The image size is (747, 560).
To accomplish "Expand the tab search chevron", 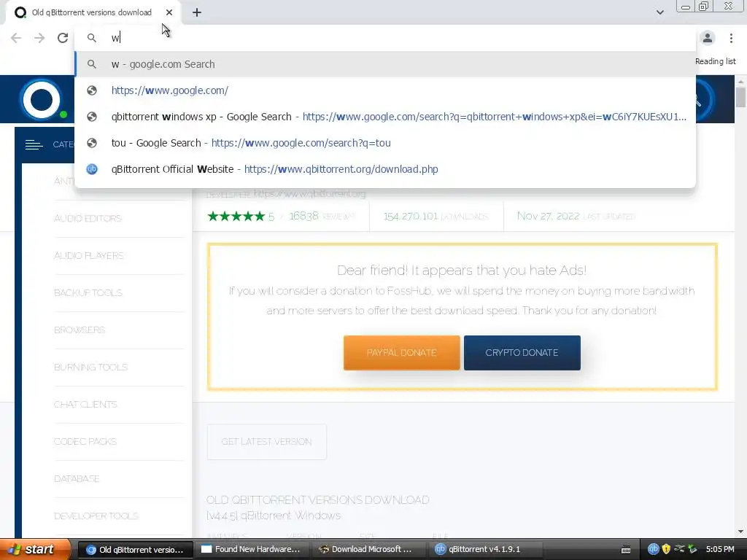I will (659, 12).
